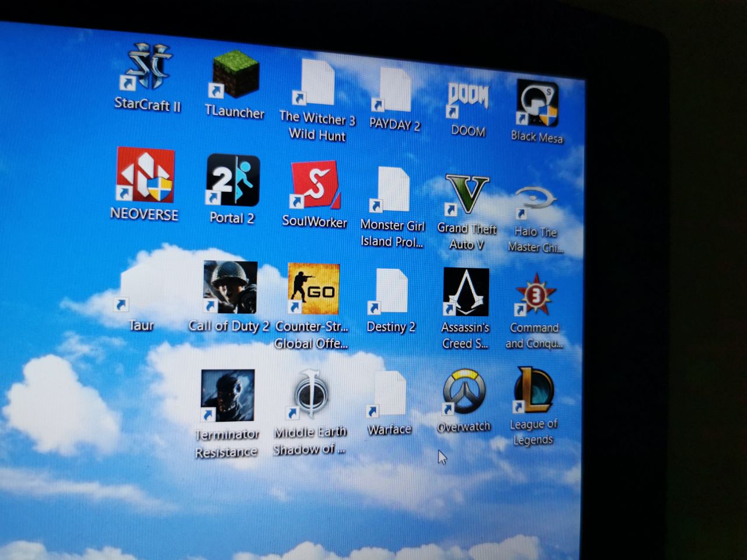
Task: Launch TLauncher Minecraft grass block icon
Action: tap(235, 75)
